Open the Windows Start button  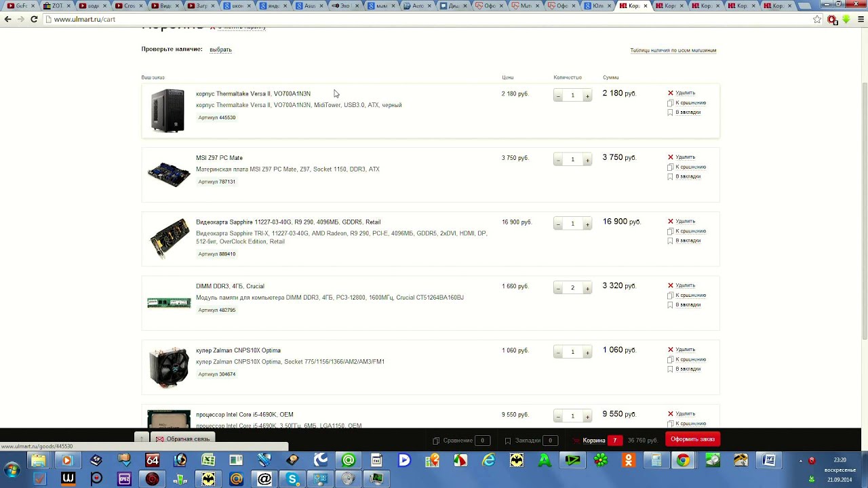[12, 470]
